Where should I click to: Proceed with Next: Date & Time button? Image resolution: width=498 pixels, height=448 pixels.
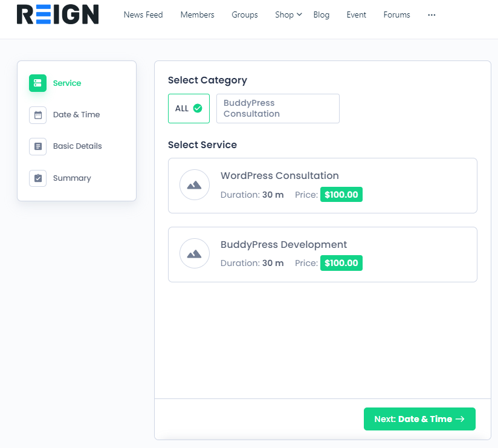point(419,419)
